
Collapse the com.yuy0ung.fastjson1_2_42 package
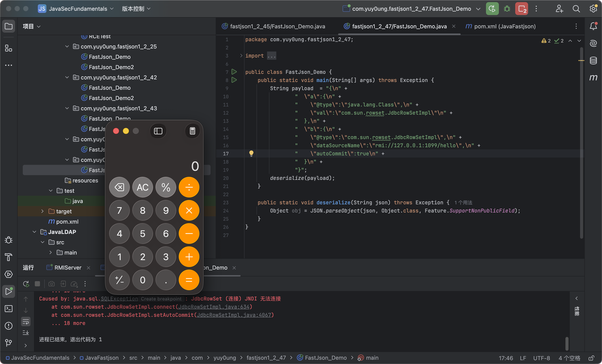(x=67, y=77)
